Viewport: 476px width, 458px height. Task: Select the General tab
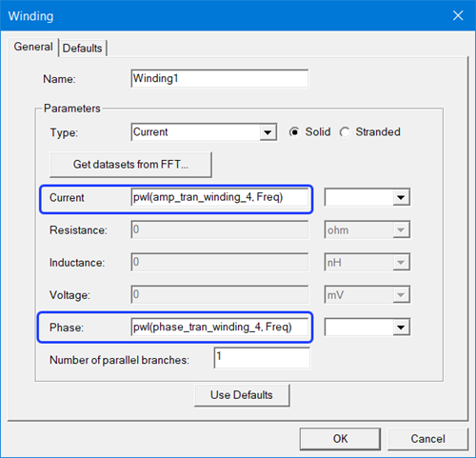[33, 47]
